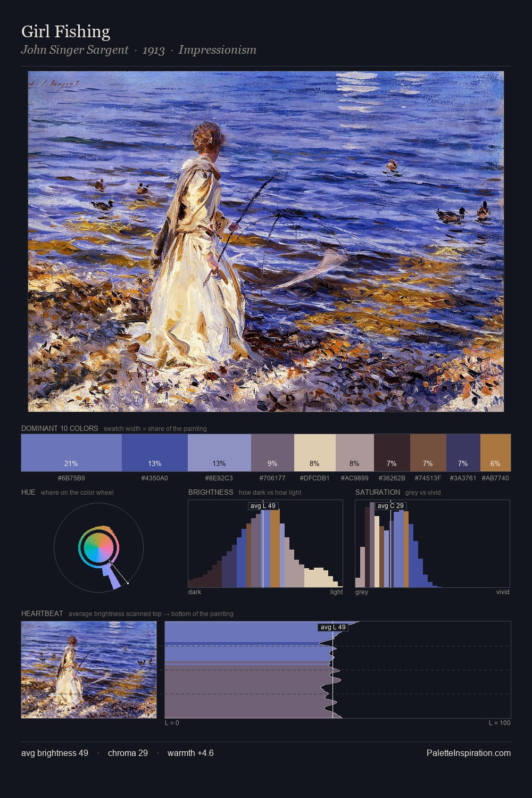Click the #6B75B9 color swatch
This screenshot has width=532, height=798.
tap(71, 453)
